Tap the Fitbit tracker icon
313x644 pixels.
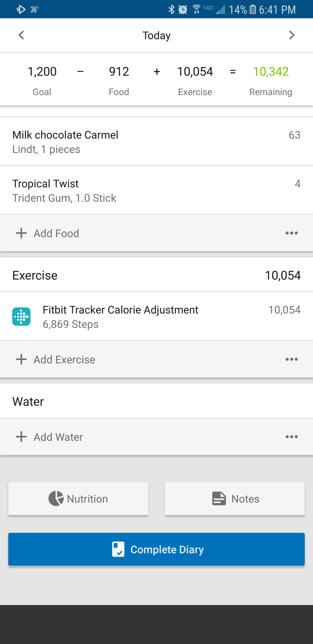point(22,317)
